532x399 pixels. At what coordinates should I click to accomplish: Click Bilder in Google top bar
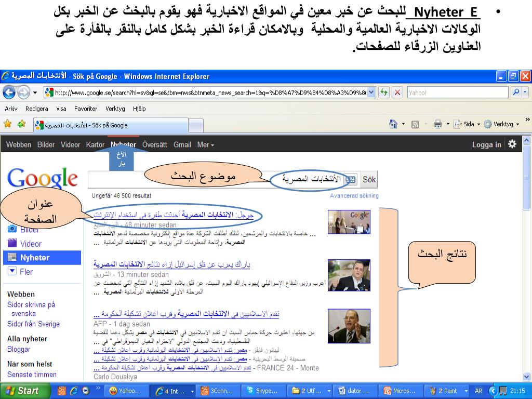(46, 144)
